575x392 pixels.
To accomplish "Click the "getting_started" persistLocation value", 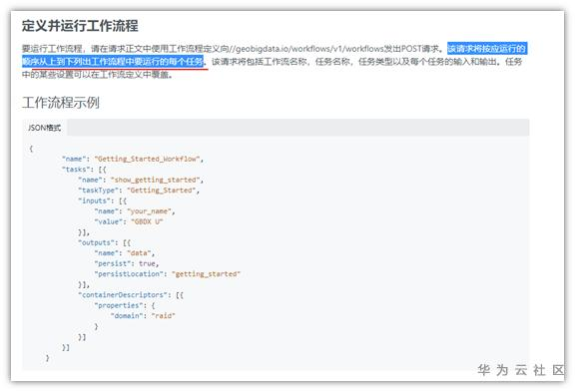I will [206, 274].
